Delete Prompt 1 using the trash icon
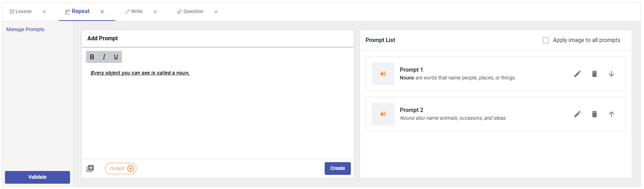Screen dimensions: 644x189 point(594,74)
